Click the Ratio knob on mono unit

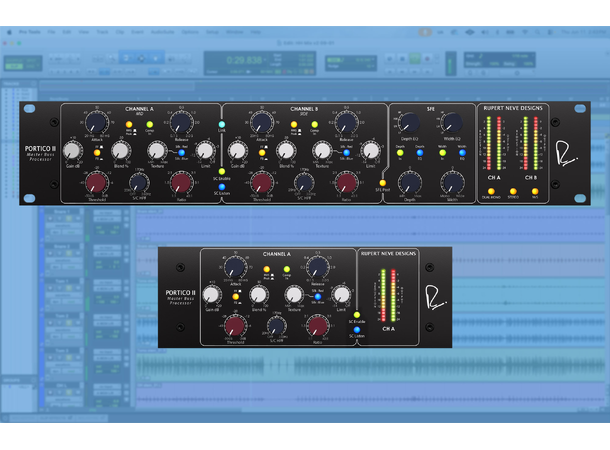[317, 326]
